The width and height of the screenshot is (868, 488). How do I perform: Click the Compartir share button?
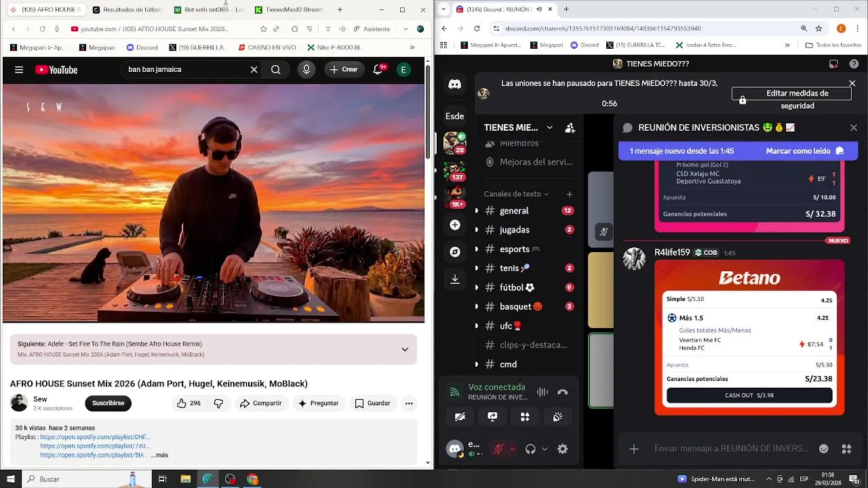point(260,403)
